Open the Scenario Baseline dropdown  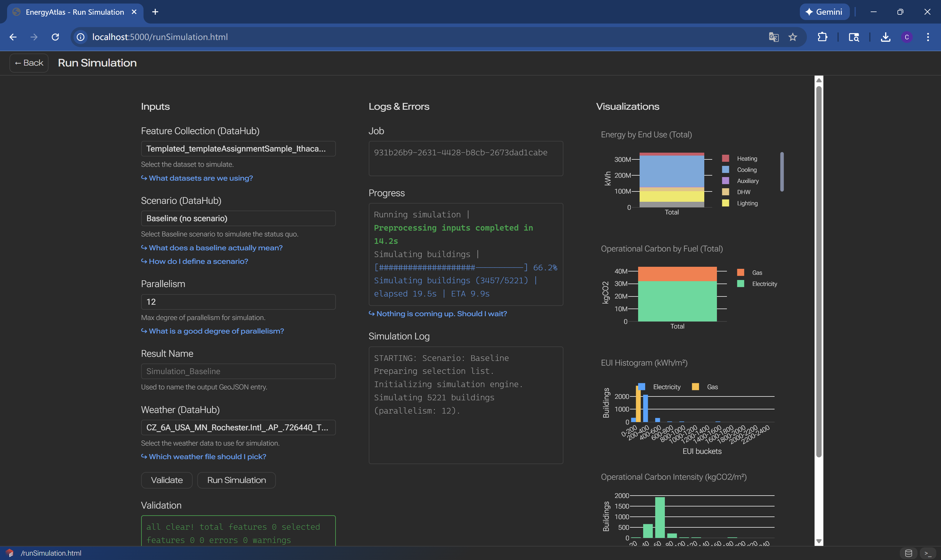tap(238, 219)
